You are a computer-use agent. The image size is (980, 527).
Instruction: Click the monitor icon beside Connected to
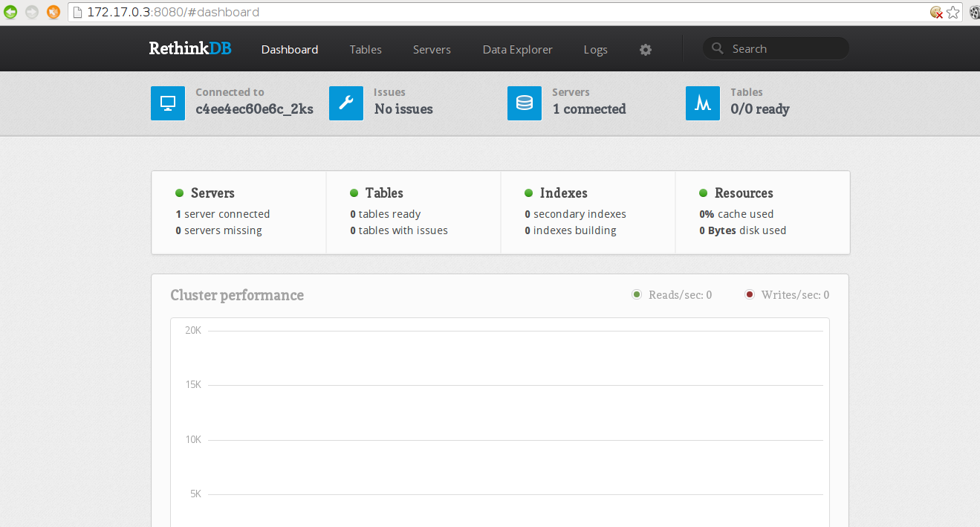coord(168,103)
